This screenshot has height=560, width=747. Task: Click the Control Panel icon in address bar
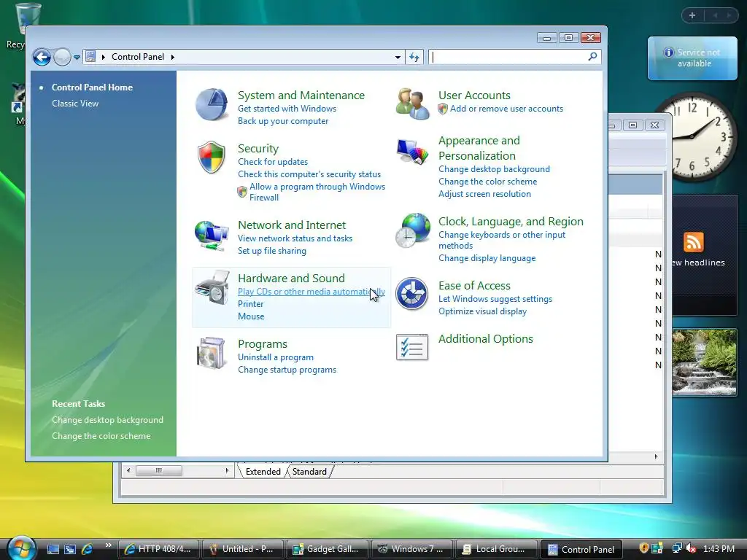(90, 57)
